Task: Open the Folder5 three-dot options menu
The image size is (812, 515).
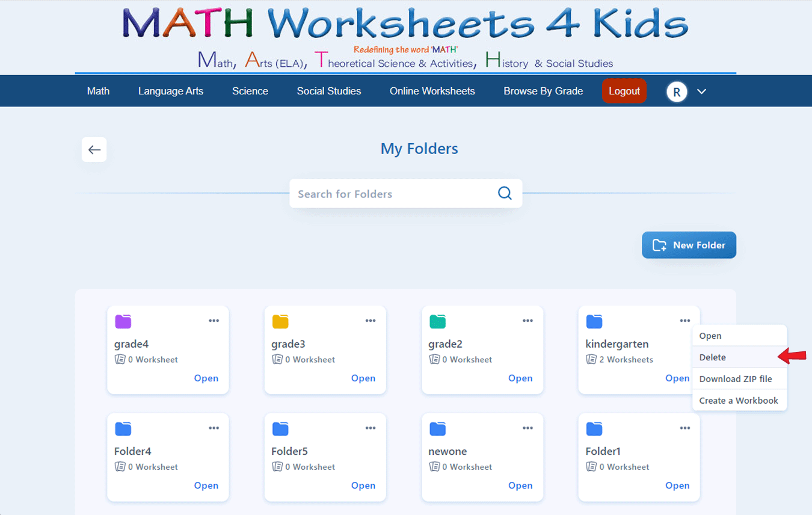Action: 371,428
